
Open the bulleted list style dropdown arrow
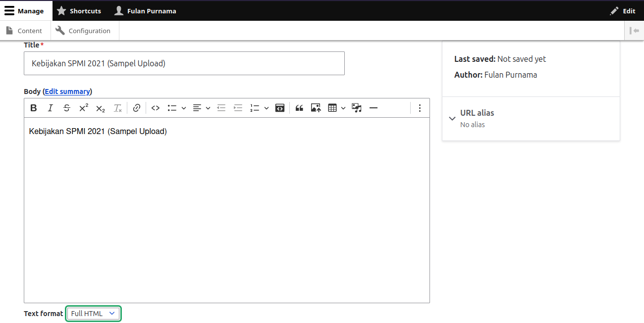click(x=184, y=108)
